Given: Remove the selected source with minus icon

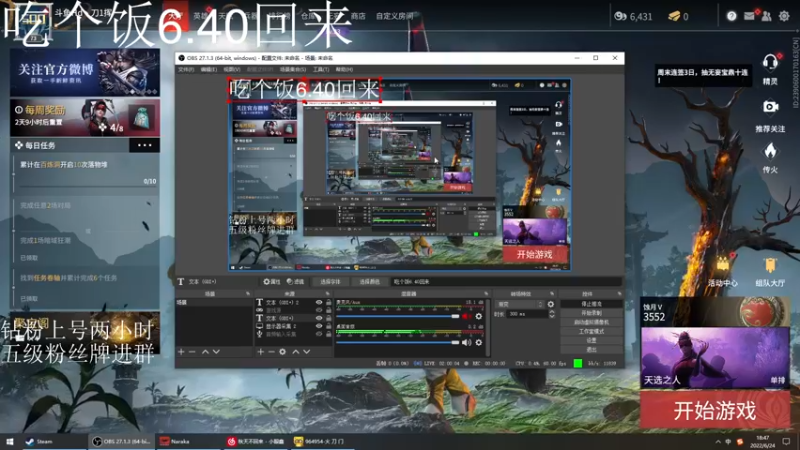Looking at the screenshot, I should point(271,352).
